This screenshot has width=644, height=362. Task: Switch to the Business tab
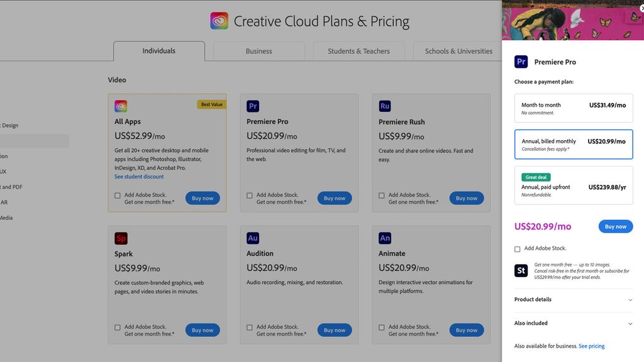click(258, 51)
